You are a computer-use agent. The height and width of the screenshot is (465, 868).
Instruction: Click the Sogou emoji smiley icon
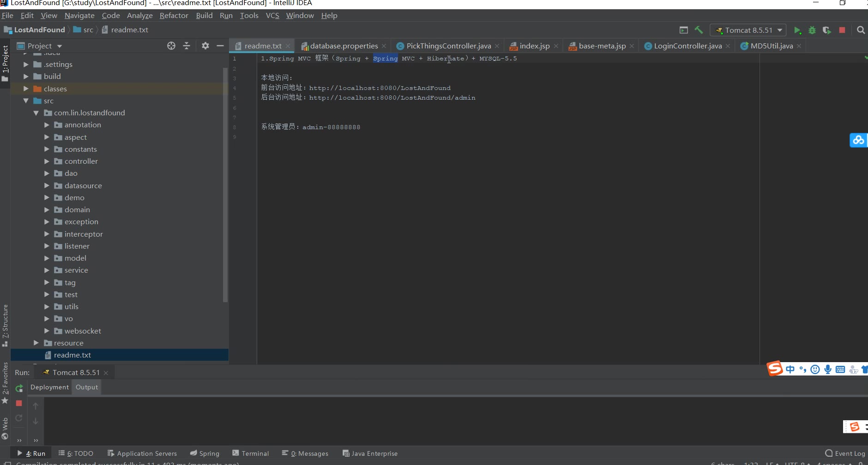click(x=815, y=369)
